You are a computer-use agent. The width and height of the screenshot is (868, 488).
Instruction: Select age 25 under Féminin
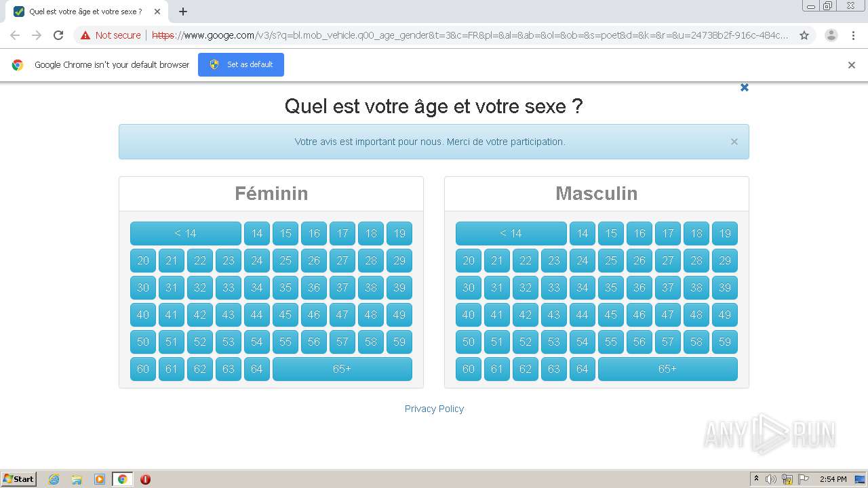[x=285, y=260]
